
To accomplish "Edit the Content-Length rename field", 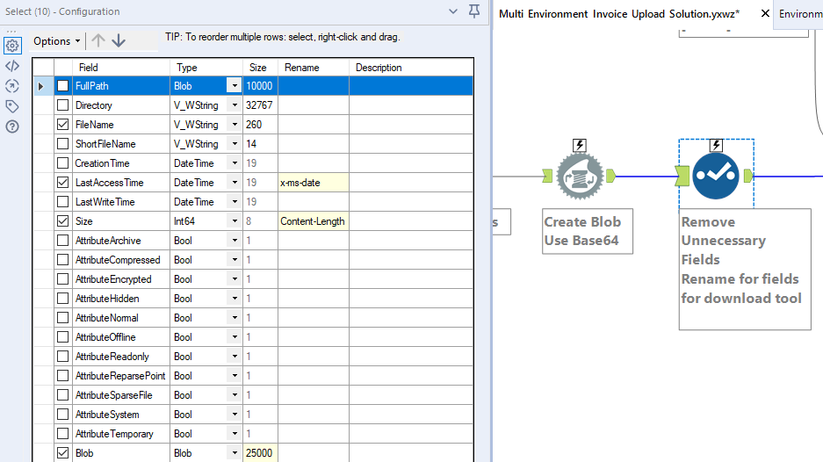I will pyautogui.click(x=313, y=221).
